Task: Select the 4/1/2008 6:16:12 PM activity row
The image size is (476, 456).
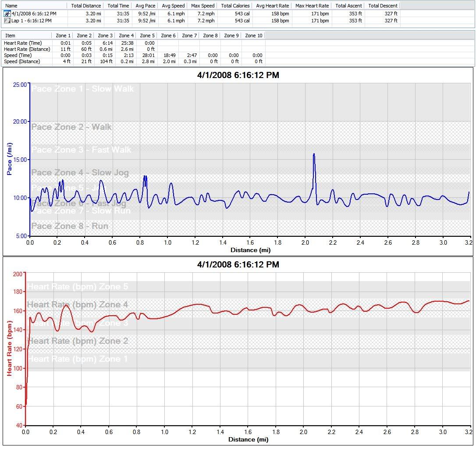Action: click(34, 14)
